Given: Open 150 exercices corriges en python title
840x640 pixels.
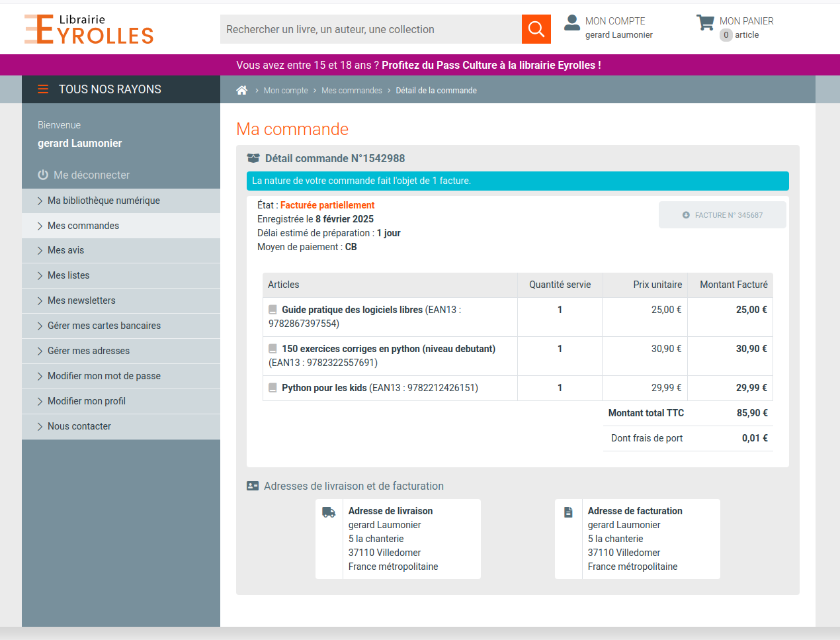Looking at the screenshot, I should click(388, 349).
